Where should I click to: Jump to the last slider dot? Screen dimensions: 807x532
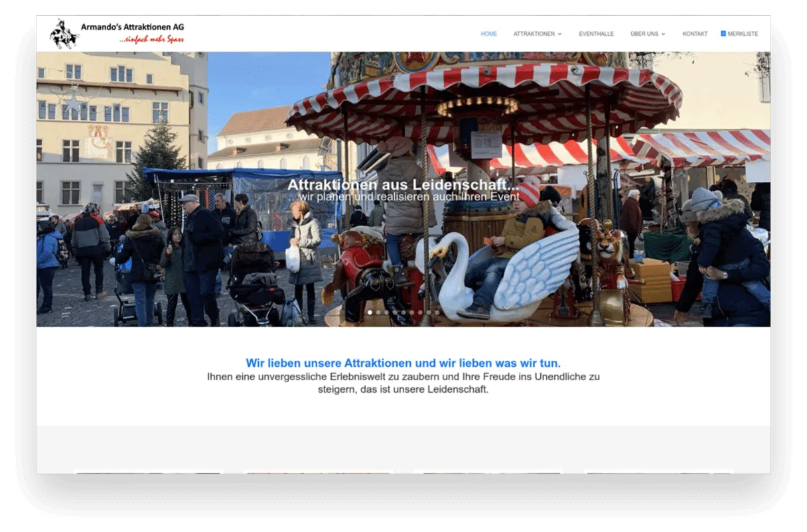click(437, 312)
